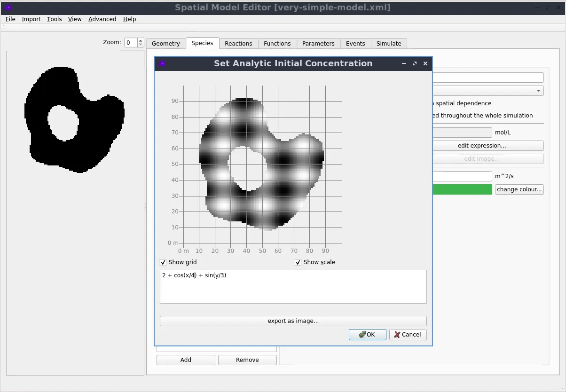Switch to the Events tab

(x=355, y=43)
